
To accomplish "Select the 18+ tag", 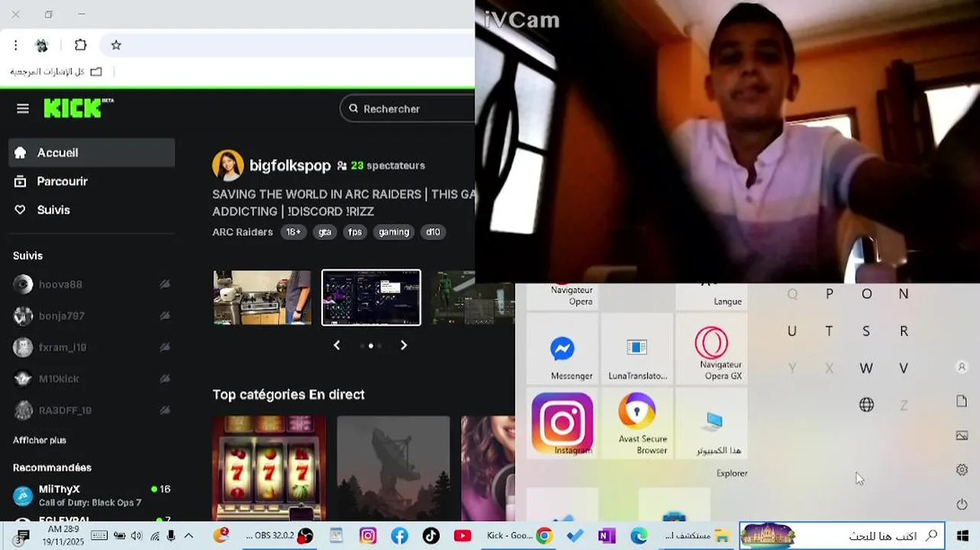I will click(293, 232).
